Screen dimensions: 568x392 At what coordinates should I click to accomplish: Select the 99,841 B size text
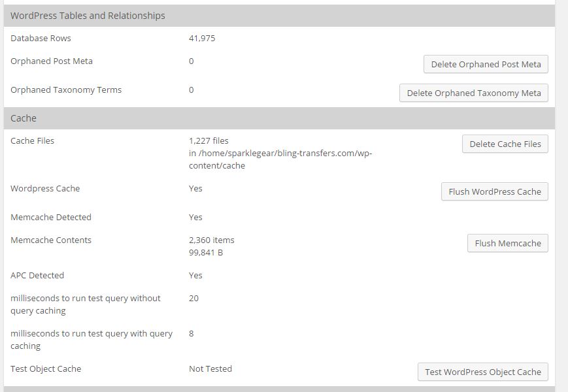coord(205,253)
